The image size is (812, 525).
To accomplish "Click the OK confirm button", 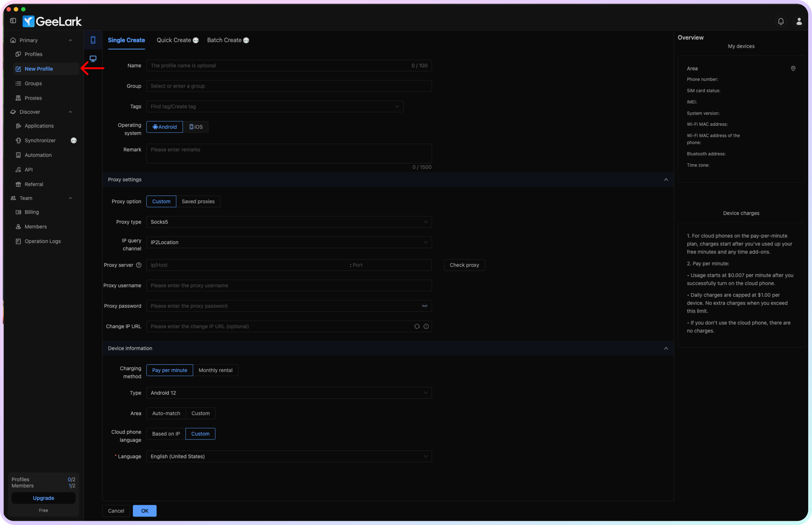I will coord(144,510).
